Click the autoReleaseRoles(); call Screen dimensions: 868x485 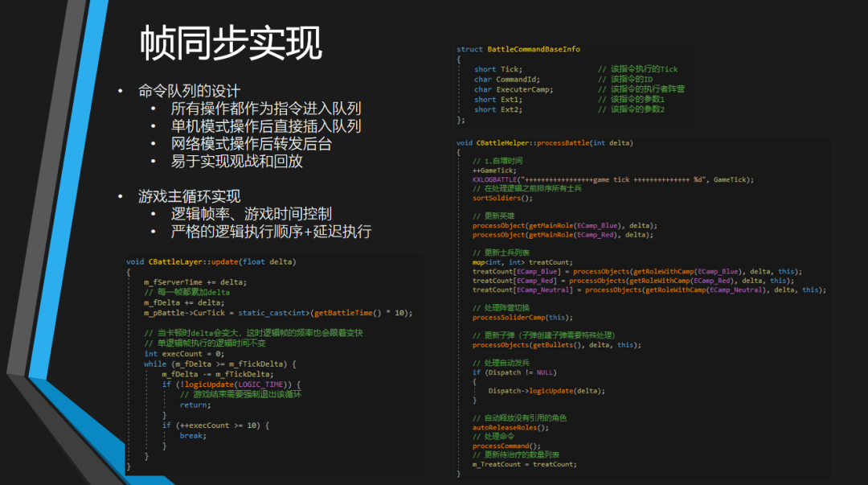coord(510,427)
